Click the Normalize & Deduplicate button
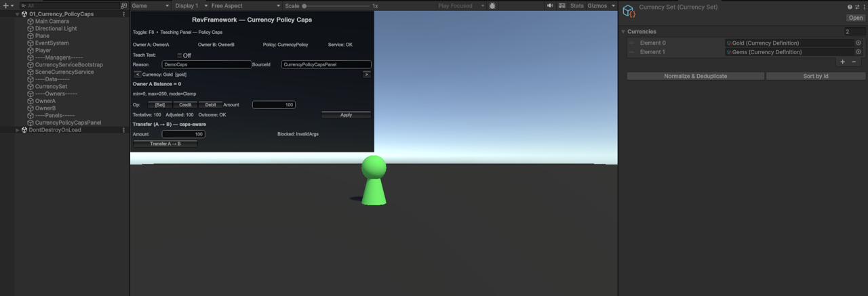868x296 pixels. pos(695,77)
